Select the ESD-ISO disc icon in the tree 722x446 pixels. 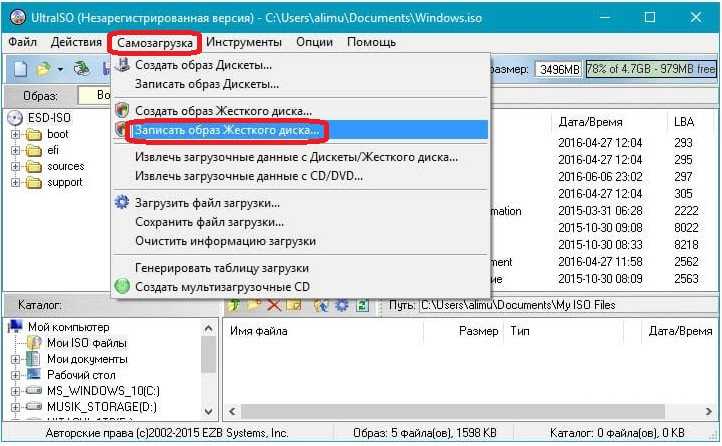point(15,118)
